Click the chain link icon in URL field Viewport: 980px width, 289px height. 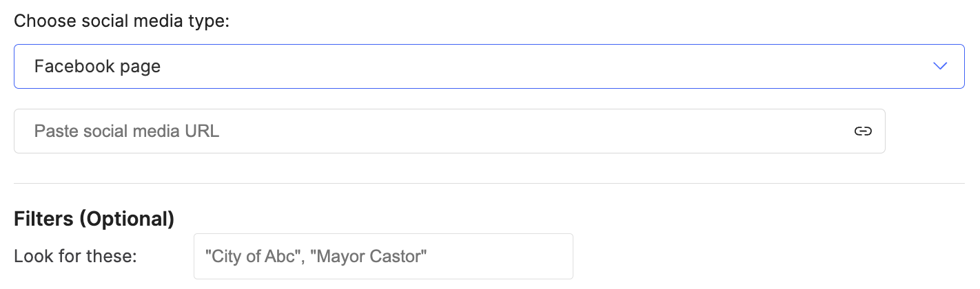pos(863,131)
